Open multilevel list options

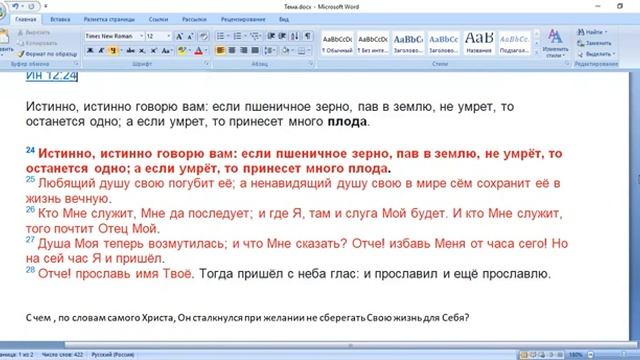click(255, 36)
